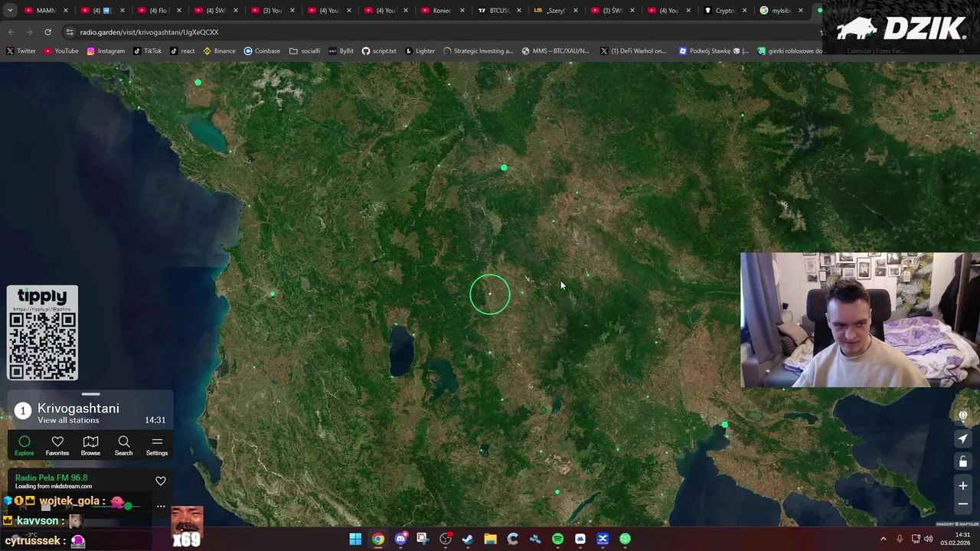Image resolution: width=980 pixels, height=551 pixels.
Task: Click the taskbar microphone icon
Action: coord(900,539)
